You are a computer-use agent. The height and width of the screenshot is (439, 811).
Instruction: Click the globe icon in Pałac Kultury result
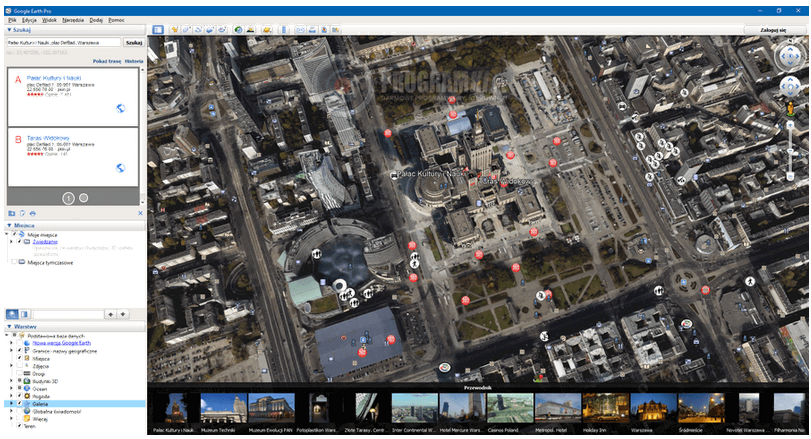pos(121,108)
